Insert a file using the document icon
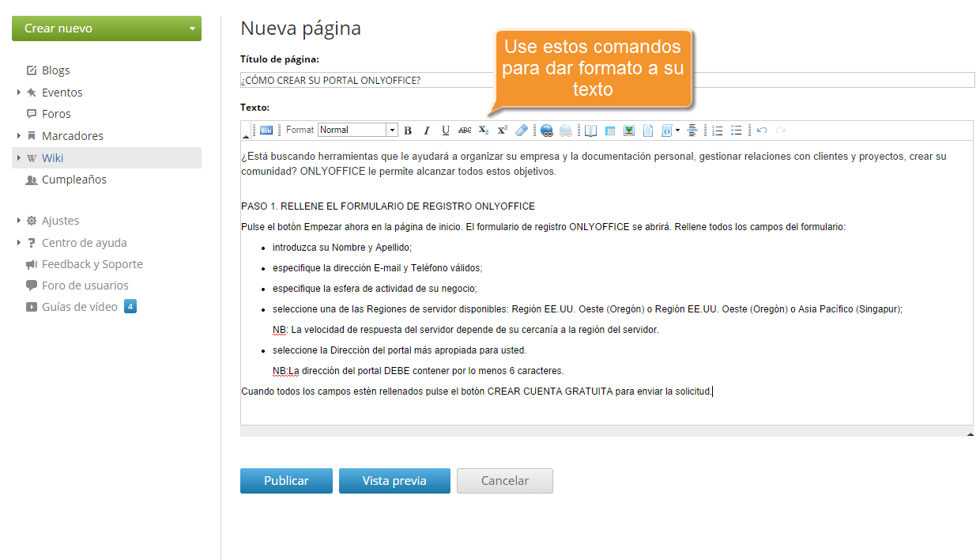The height and width of the screenshot is (560, 980). tap(648, 130)
